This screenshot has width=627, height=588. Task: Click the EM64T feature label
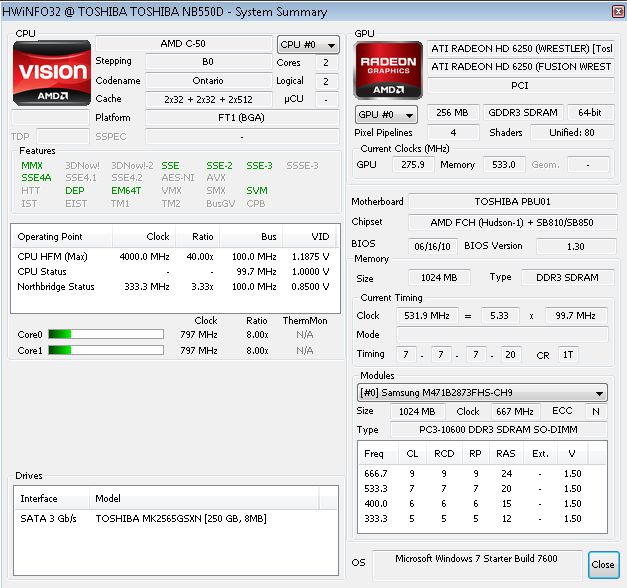tap(126, 190)
